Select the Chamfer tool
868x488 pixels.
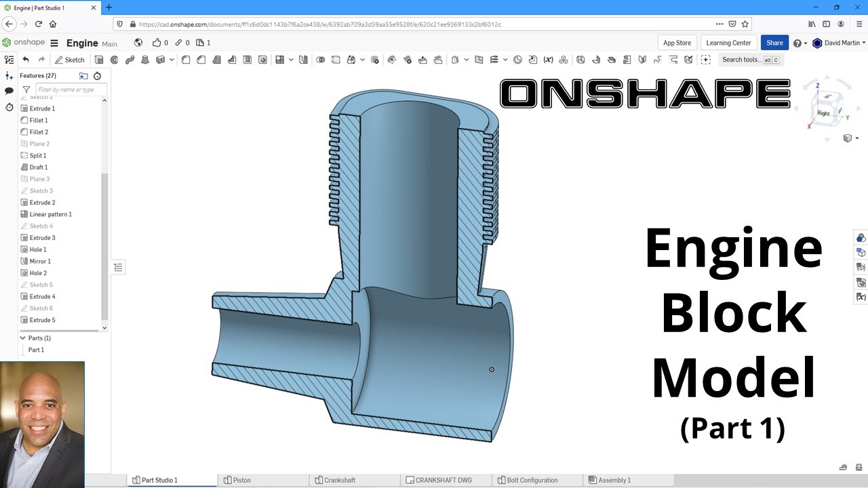(201, 60)
